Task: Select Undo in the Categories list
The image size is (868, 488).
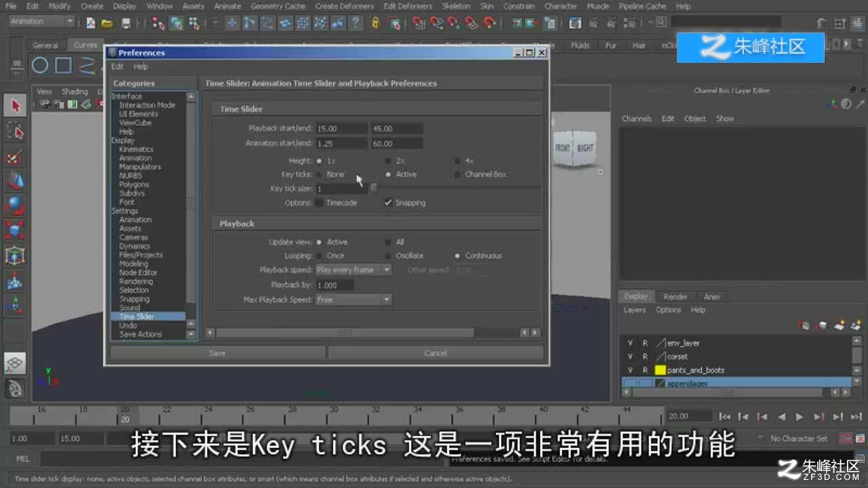Action: tap(128, 325)
